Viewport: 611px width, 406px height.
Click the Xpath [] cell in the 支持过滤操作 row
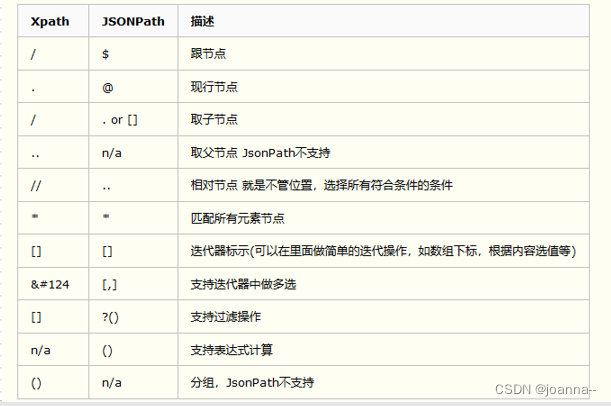point(53,316)
